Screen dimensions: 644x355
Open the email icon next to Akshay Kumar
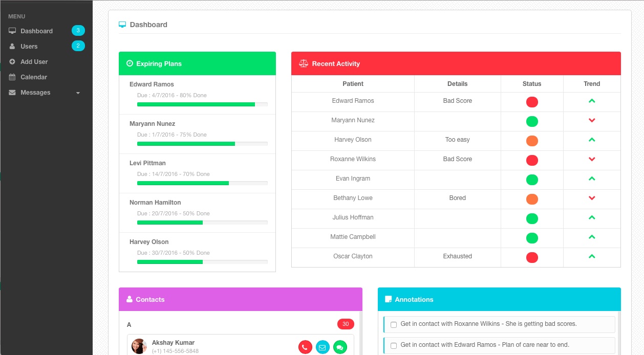coord(323,347)
